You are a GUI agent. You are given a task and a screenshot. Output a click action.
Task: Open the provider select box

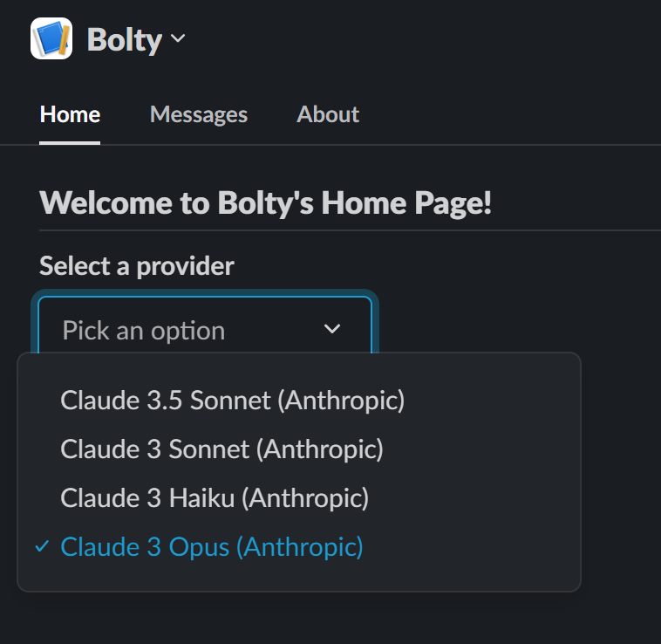tap(205, 329)
